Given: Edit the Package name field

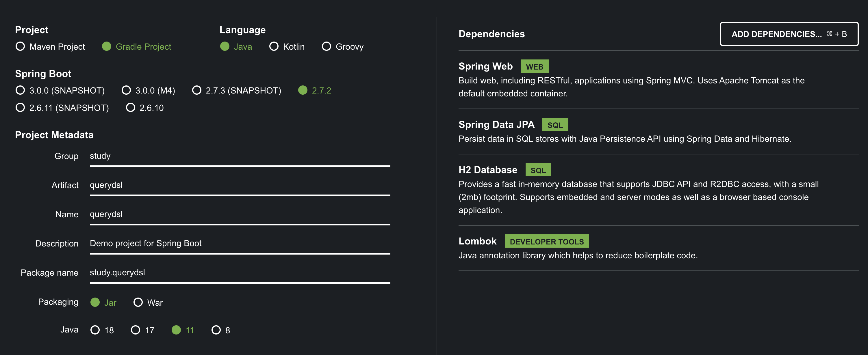Looking at the screenshot, I should tap(239, 272).
